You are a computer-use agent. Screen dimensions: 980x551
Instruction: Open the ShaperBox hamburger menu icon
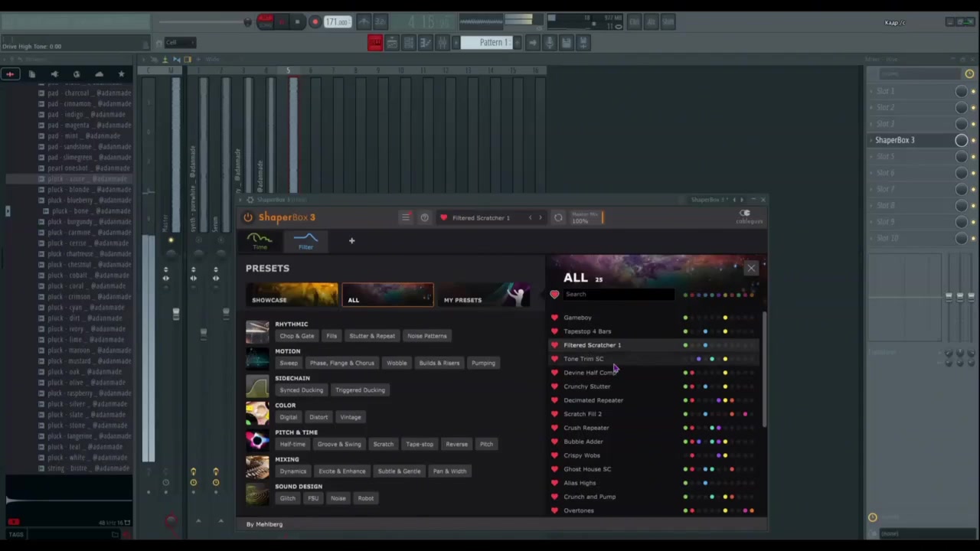406,217
